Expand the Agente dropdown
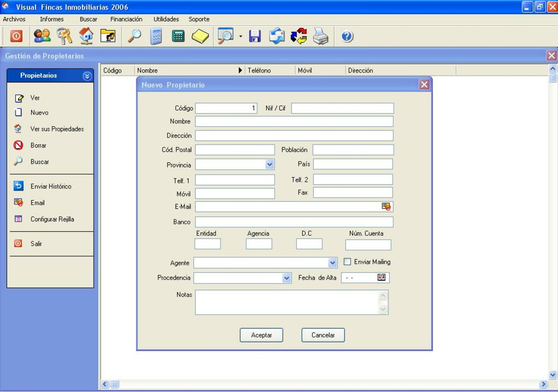Image resolution: width=558 pixels, height=392 pixels. tap(332, 263)
